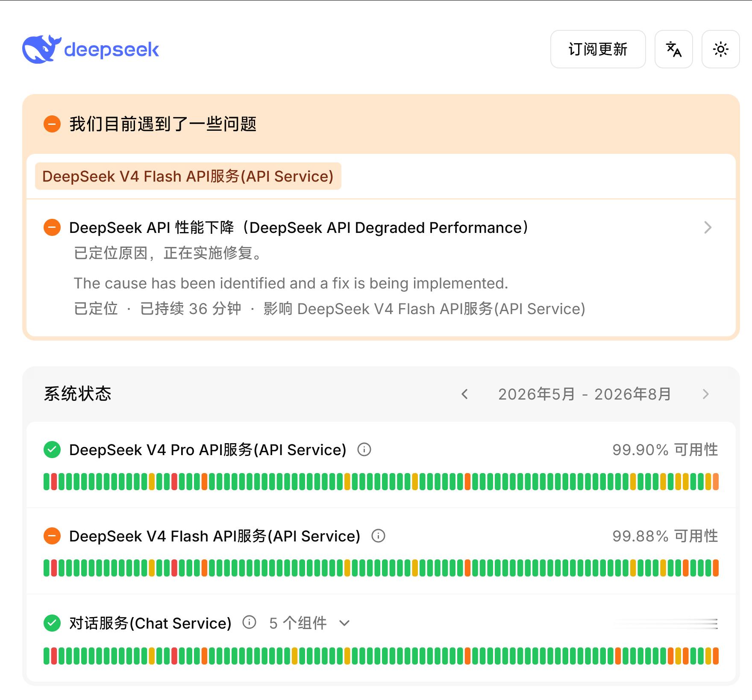Click last orange bar in V4 Pro uptime timeline

coord(716,482)
